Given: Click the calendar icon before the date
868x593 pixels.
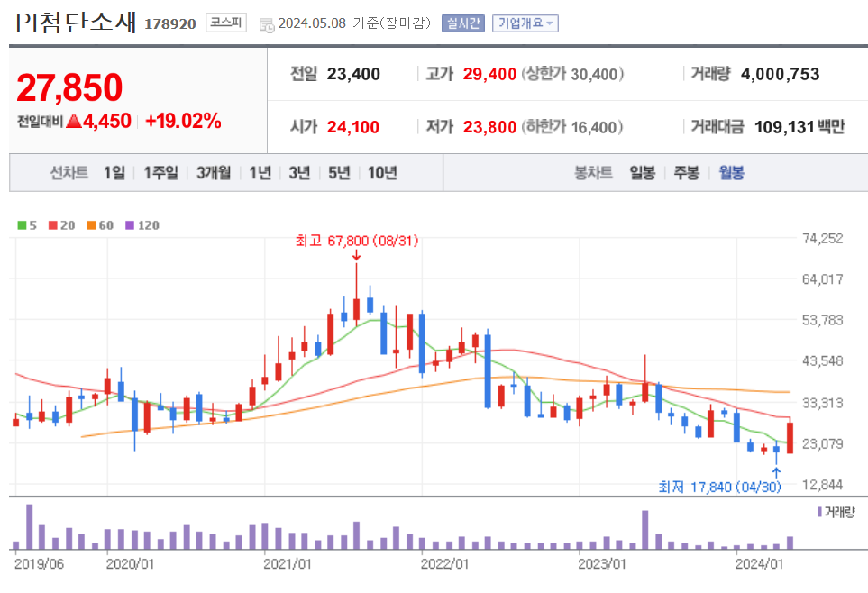Looking at the screenshot, I should [x=266, y=25].
